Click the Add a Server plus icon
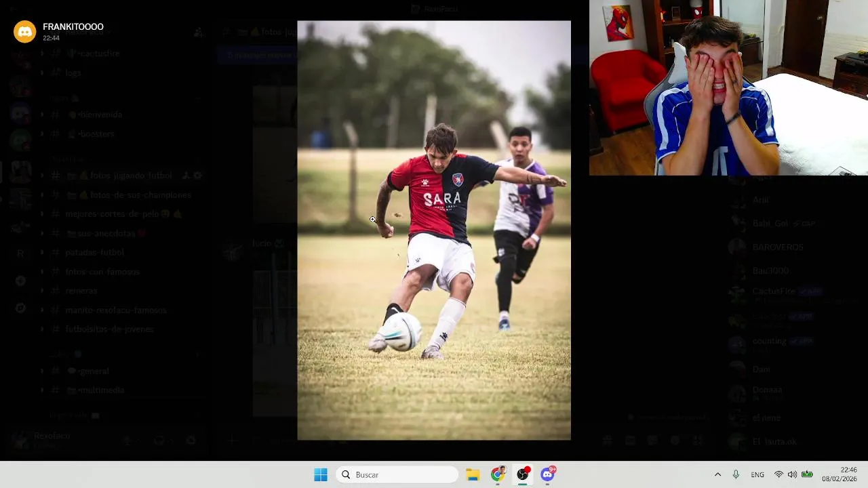This screenshot has height=488, width=868. pos(20,281)
